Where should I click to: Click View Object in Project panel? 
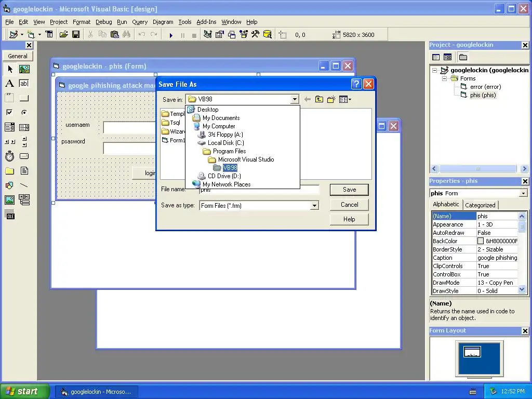pyautogui.click(x=447, y=57)
